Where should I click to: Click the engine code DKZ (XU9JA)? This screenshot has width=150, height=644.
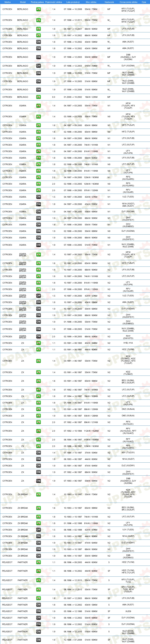[x=128, y=409]
